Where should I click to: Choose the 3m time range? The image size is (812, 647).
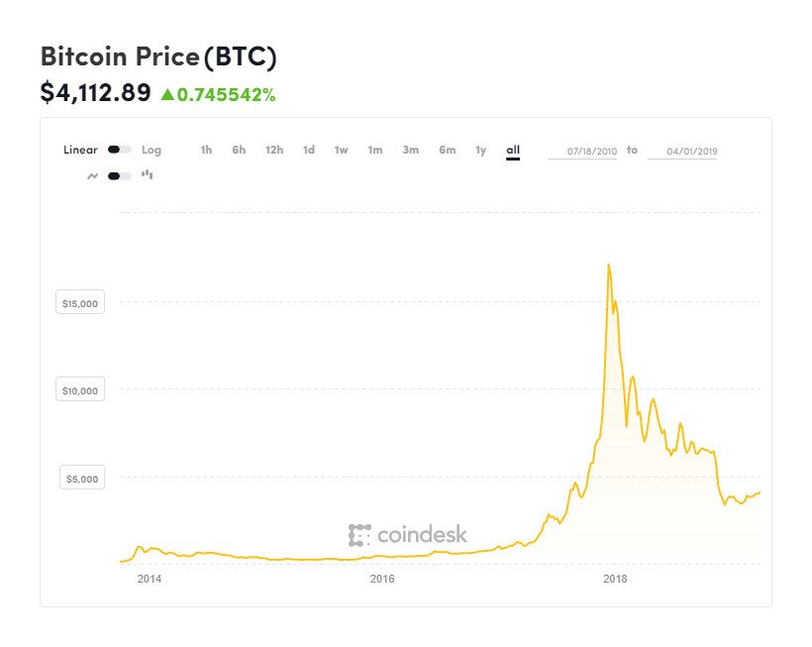(410, 150)
